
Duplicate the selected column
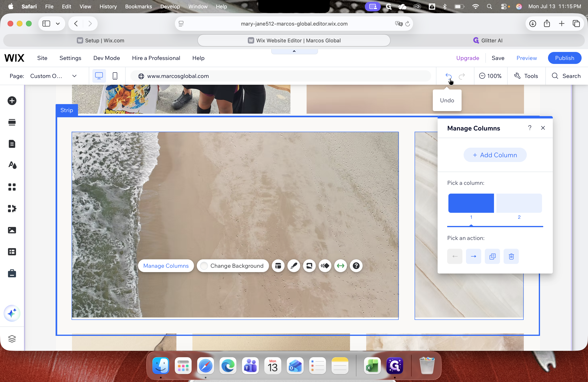pos(492,256)
